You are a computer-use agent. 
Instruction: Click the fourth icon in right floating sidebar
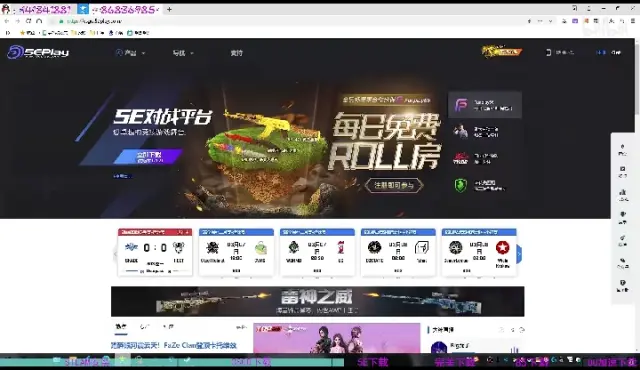pyautogui.click(x=622, y=218)
